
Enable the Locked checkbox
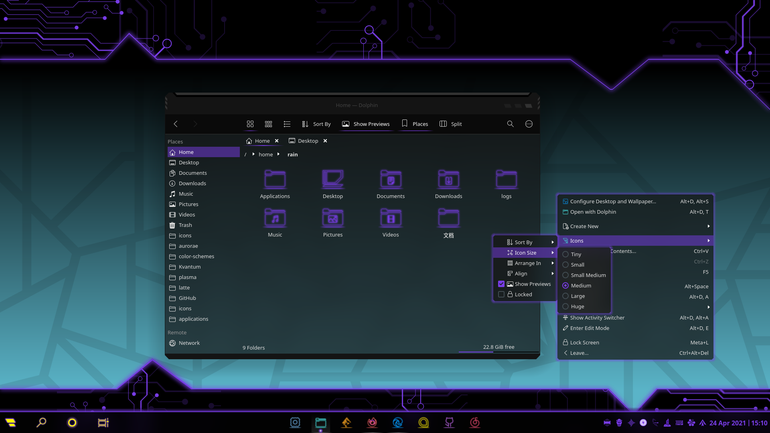point(501,295)
